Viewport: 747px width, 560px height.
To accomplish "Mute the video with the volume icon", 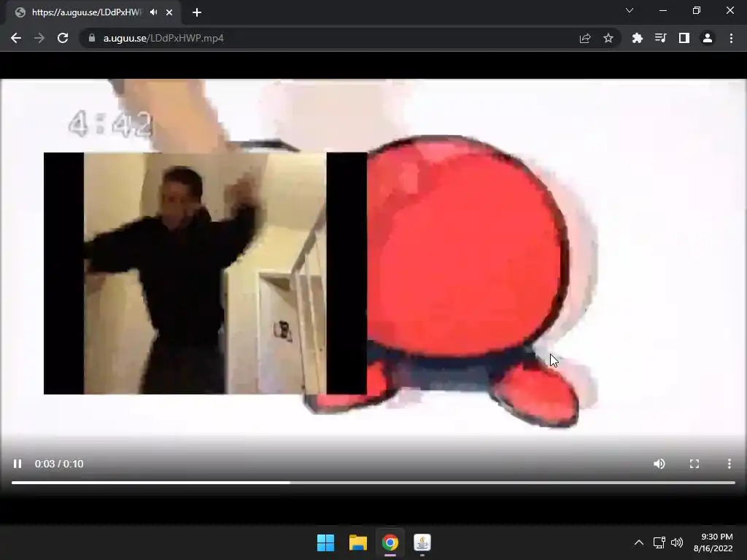I will point(659,464).
